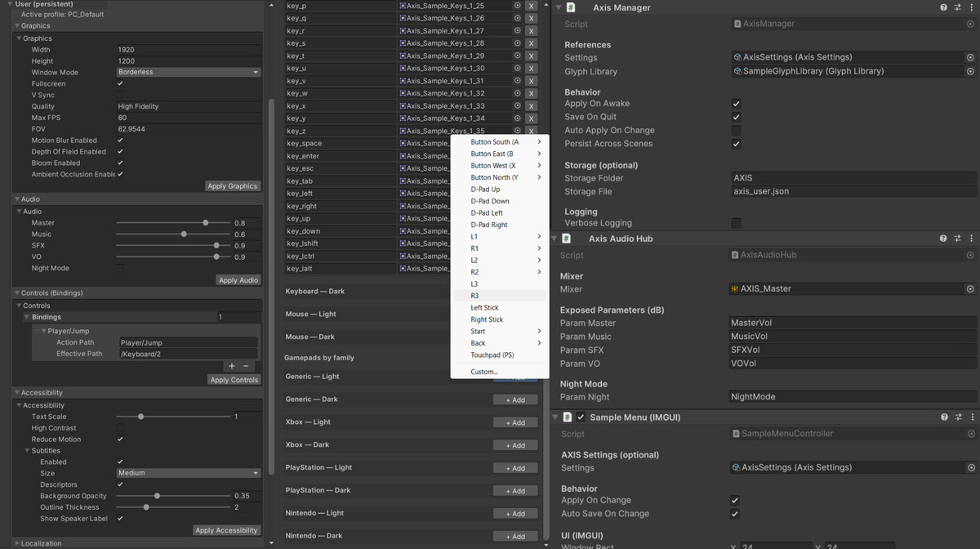Image resolution: width=980 pixels, height=549 pixels.
Task: Open the Subtitles Size dropdown set to Medium
Action: point(188,472)
